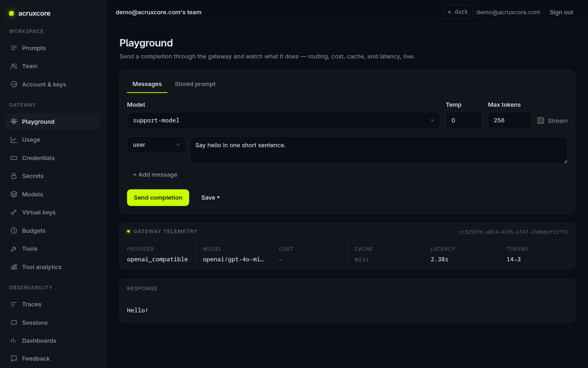Open the Feedback page label
The image size is (588, 368).
coord(36,358)
